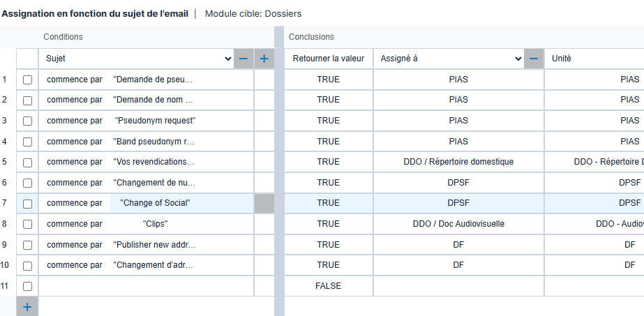Click the minus icon beside Sujet column
Screen dimensions: 644x316
[x=243, y=59]
